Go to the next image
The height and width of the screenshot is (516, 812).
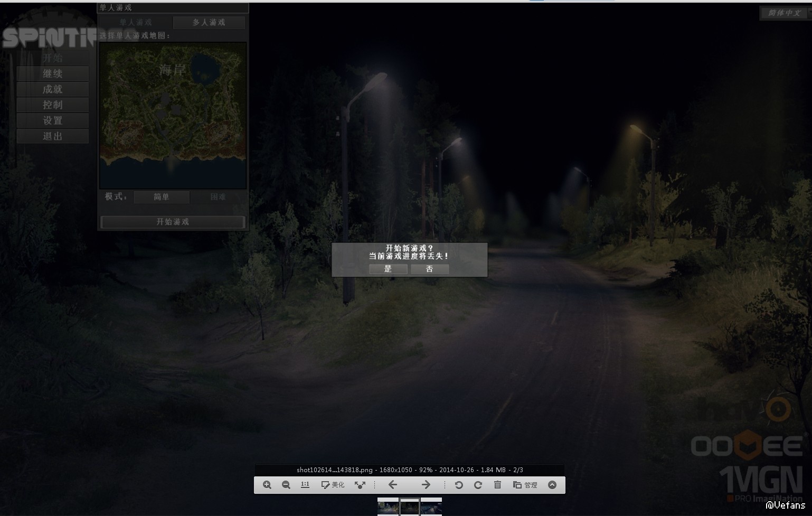(426, 485)
